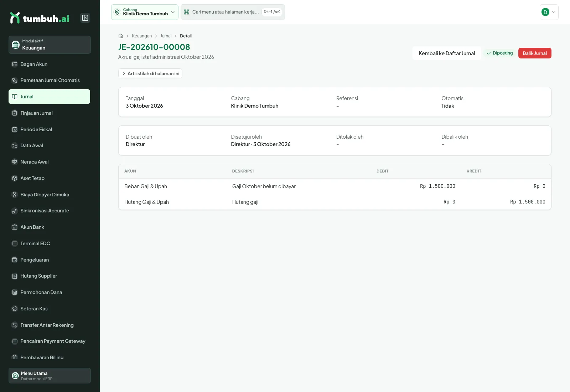Click the home icon in the breadcrumb

[121, 36]
